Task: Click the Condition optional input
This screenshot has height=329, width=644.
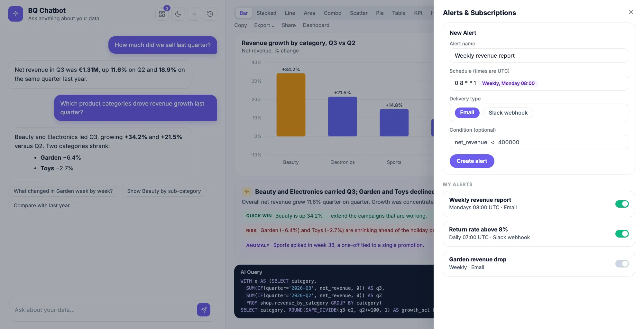Action: [x=539, y=142]
